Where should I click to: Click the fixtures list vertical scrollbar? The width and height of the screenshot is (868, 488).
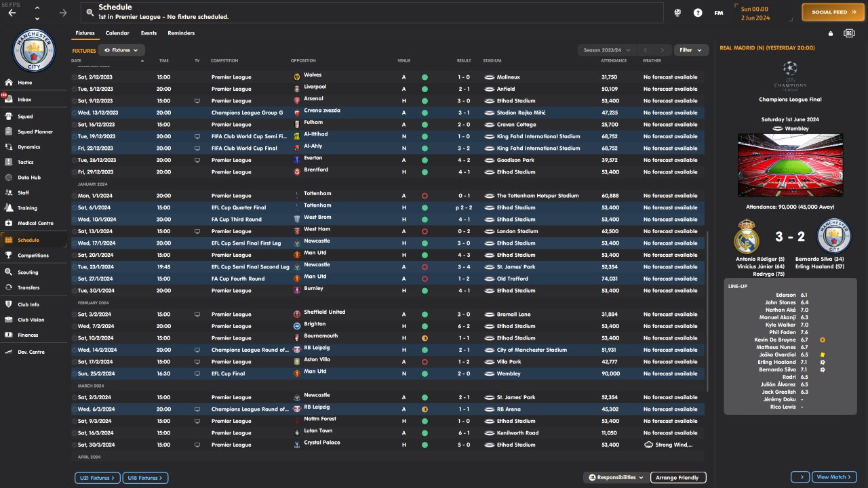[x=707, y=312]
